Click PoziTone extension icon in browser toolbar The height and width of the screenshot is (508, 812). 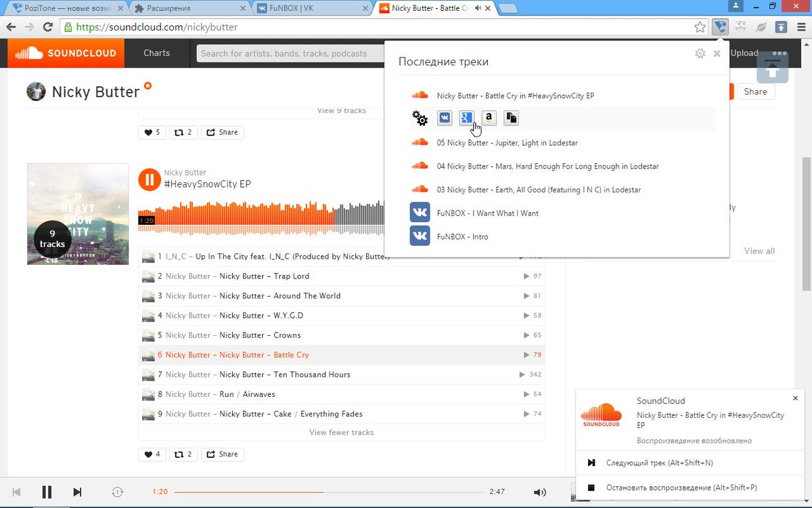[720, 27]
